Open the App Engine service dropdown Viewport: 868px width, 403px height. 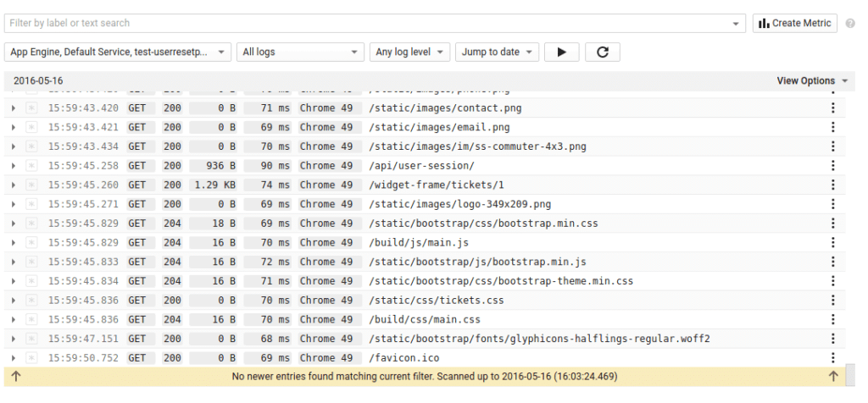[x=117, y=52]
